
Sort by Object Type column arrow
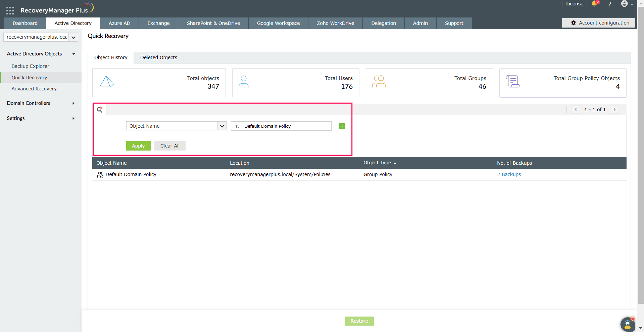click(395, 163)
